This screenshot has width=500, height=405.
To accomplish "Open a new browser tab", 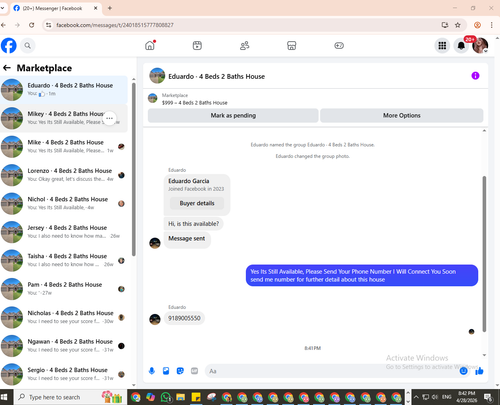I will 110,8.
